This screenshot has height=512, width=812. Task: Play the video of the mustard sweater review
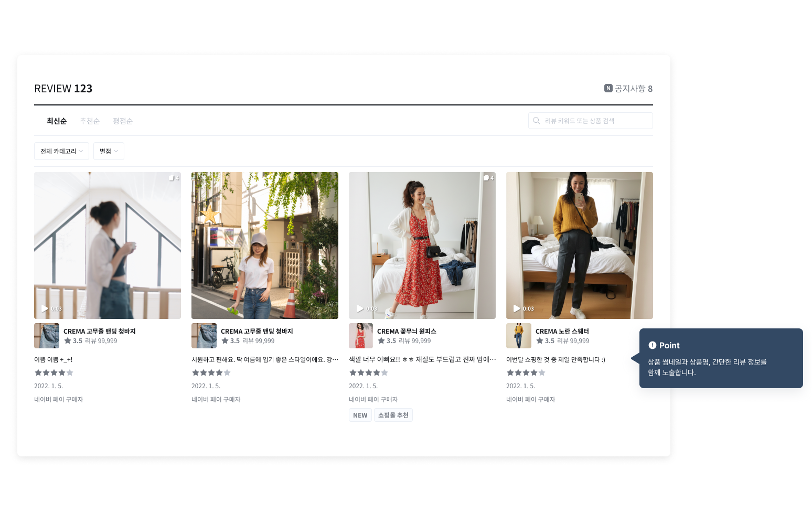pyautogui.click(x=517, y=308)
